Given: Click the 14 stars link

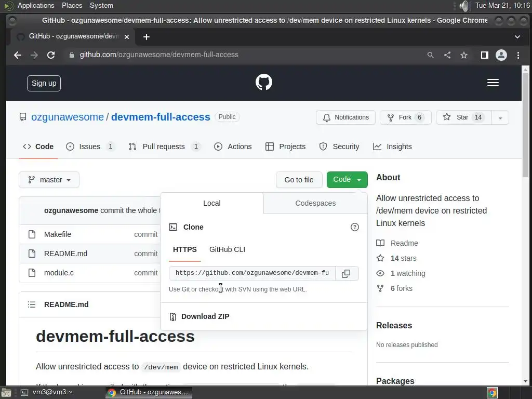Looking at the screenshot, I should coord(396,259).
